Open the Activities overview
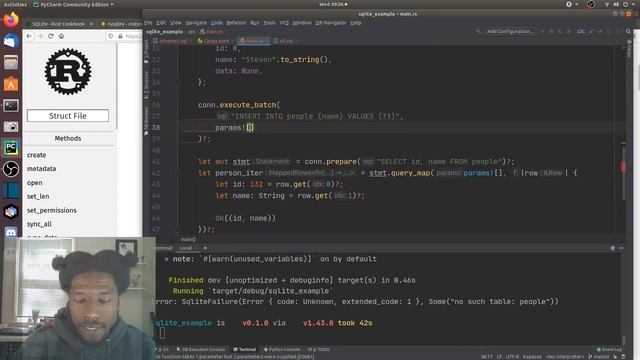Image resolution: width=640 pixels, height=360 pixels. 15,4
